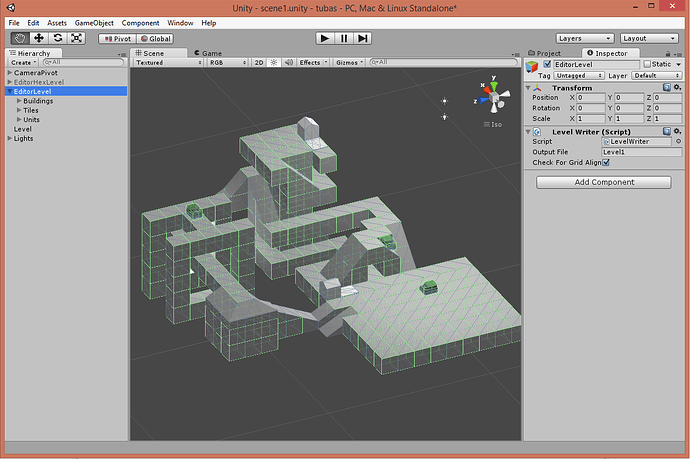
Task: Toggle 2D scene view mode
Action: pyautogui.click(x=258, y=62)
